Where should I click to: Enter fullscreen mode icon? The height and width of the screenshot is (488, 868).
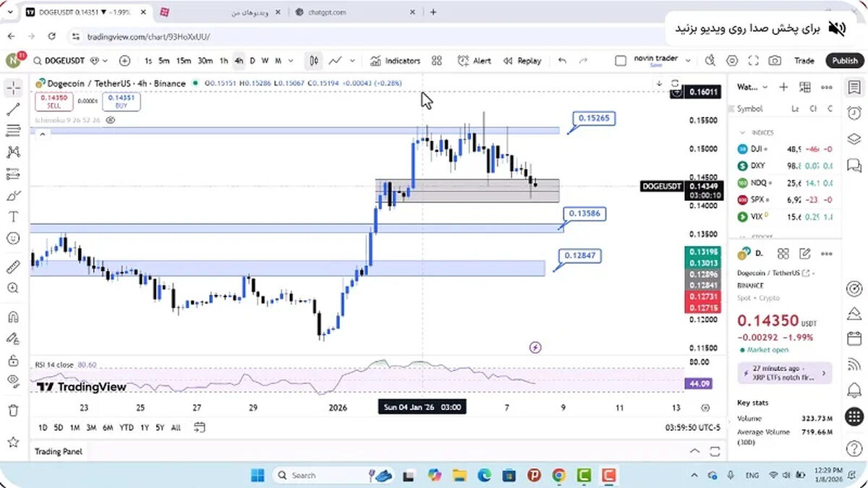(754, 61)
